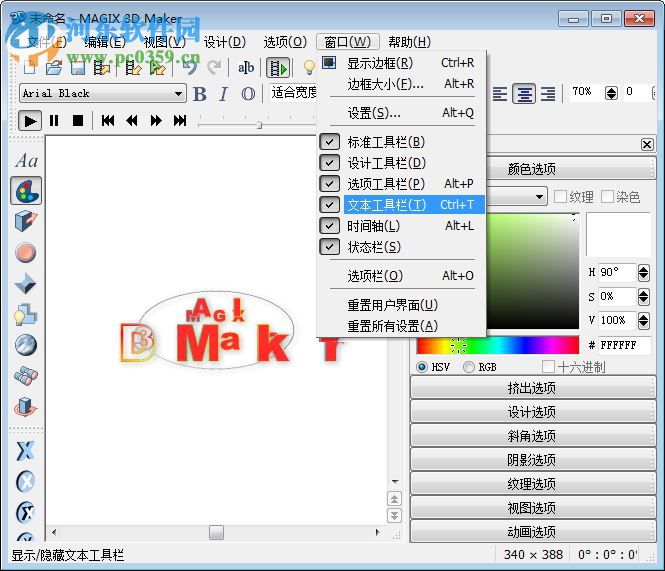The image size is (665, 571).
Task: Enable the 十六进制 hexadecimal checkbox
Action: point(548,367)
